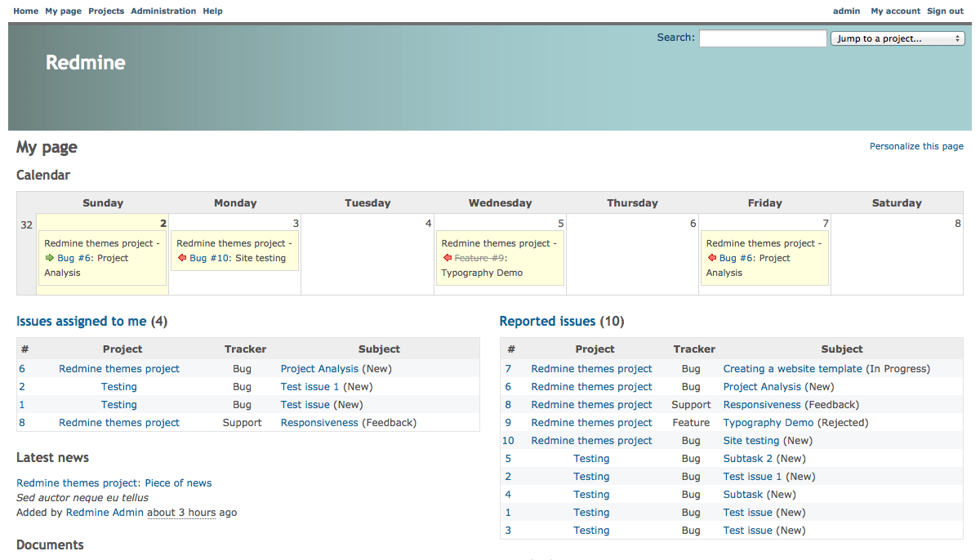Go to Home in the top menu
This screenshot has width=980, height=560.
click(x=26, y=11)
